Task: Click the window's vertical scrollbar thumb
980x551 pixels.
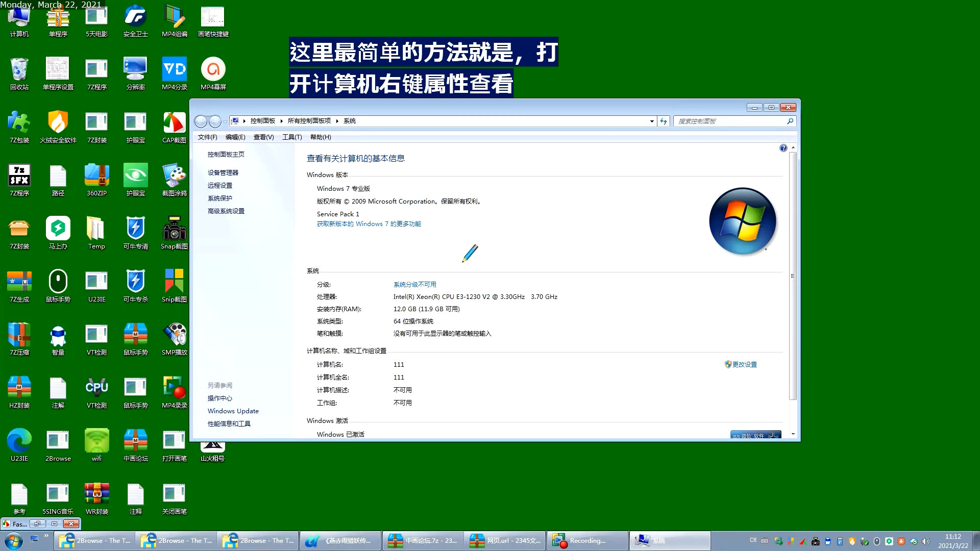Action: (x=793, y=275)
